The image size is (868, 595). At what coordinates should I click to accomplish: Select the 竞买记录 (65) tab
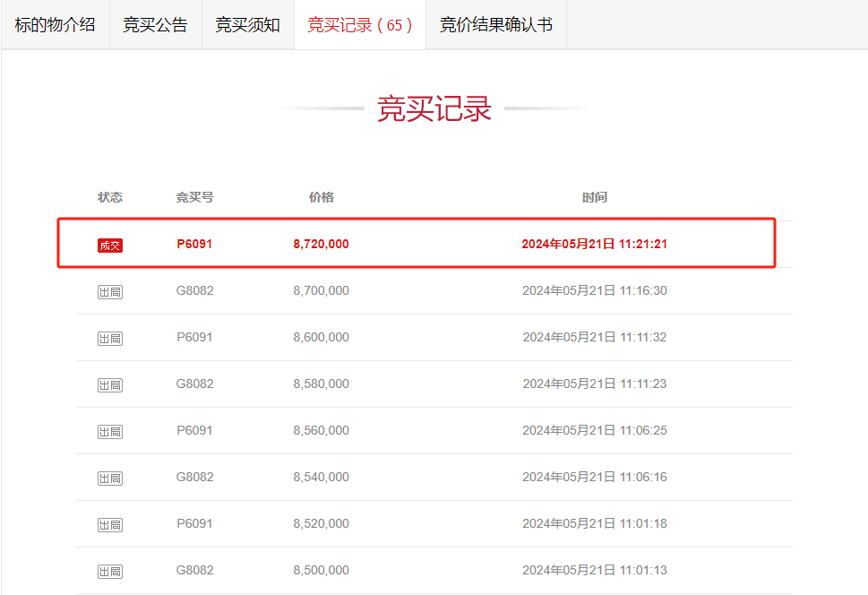[360, 25]
